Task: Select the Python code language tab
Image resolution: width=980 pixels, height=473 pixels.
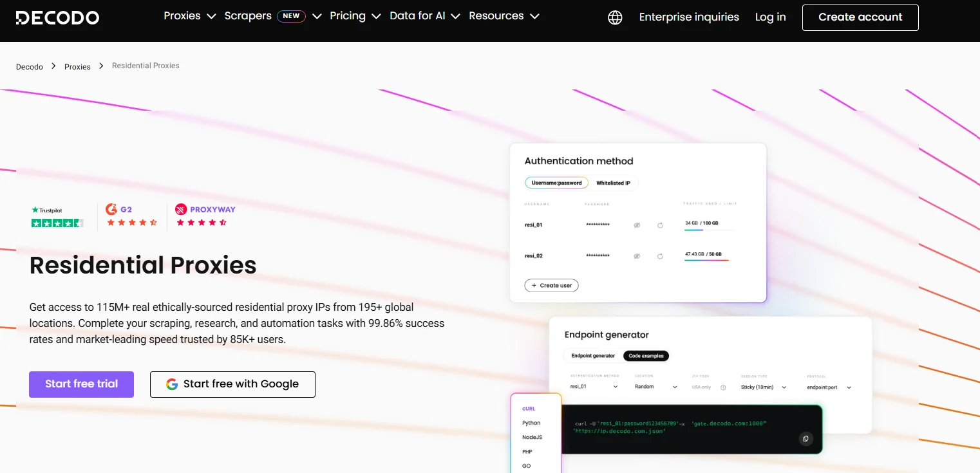Action: coord(531,423)
